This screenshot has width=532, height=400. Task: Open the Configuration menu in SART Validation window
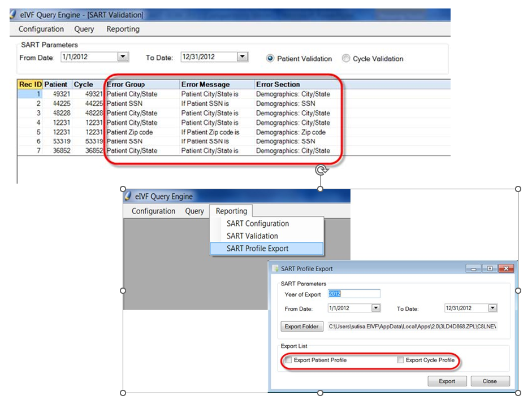pos(41,29)
